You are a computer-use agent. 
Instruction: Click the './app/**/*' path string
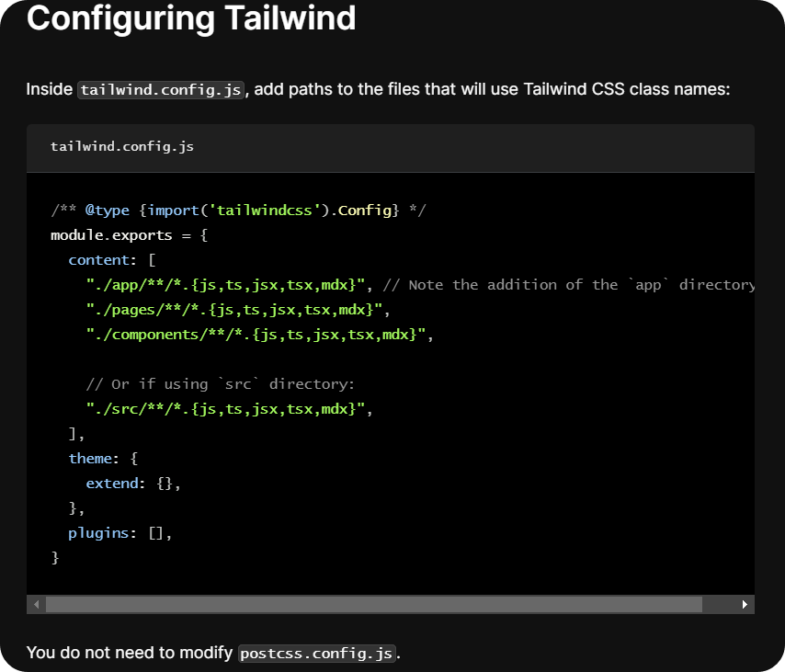click(x=226, y=285)
